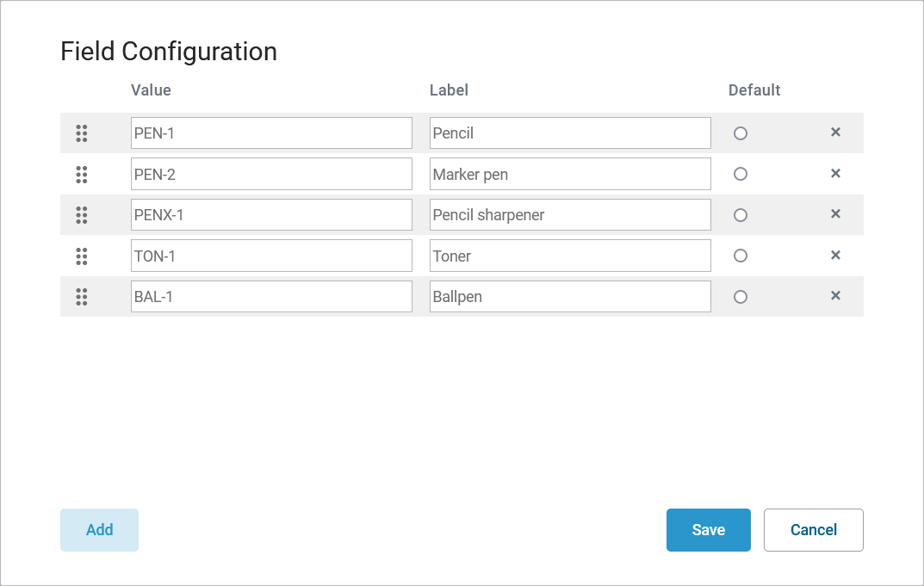The width and height of the screenshot is (924, 586).
Task: Click the drag handle for TON-1 row
Action: (x=82, y=256)
